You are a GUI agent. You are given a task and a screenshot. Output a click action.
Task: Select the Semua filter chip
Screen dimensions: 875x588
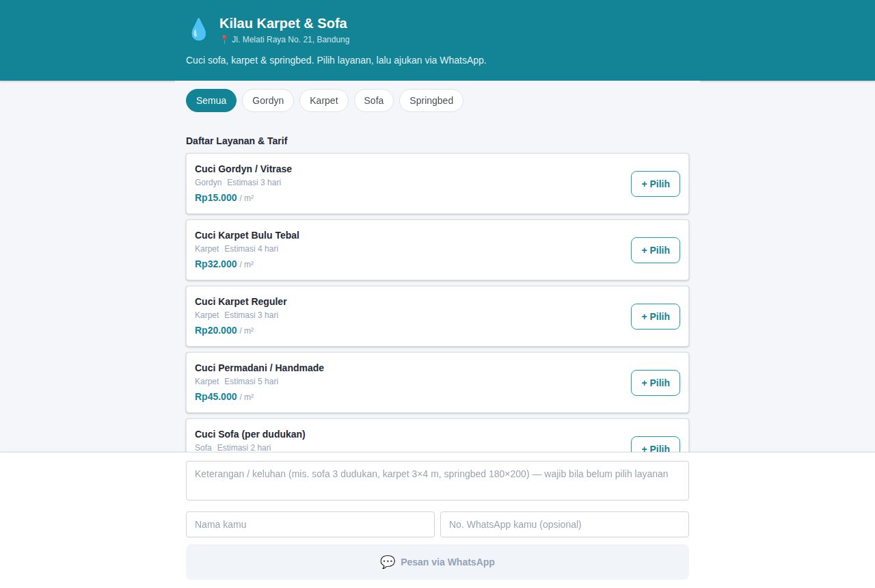[x=211, y=101]
